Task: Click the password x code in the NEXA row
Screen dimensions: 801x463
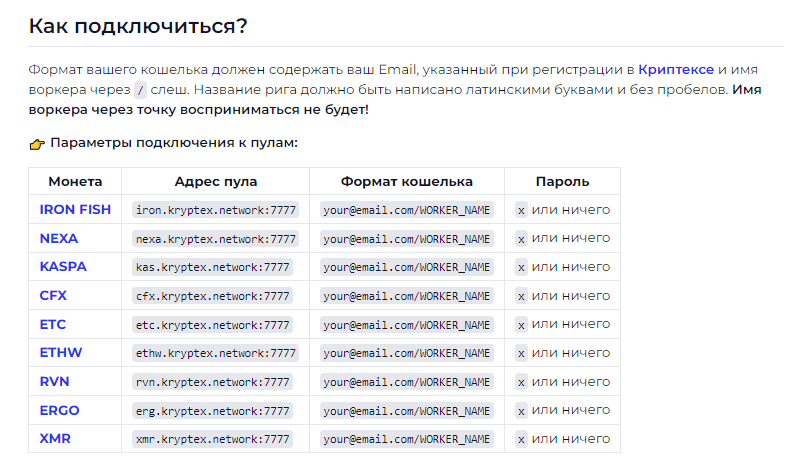Action: tap(521, 239)
